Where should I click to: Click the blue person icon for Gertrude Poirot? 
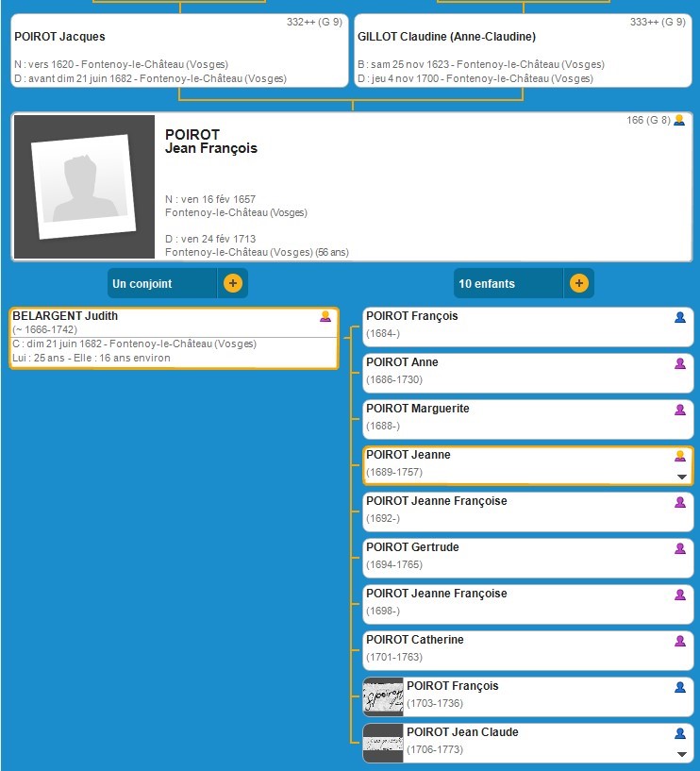680,548
